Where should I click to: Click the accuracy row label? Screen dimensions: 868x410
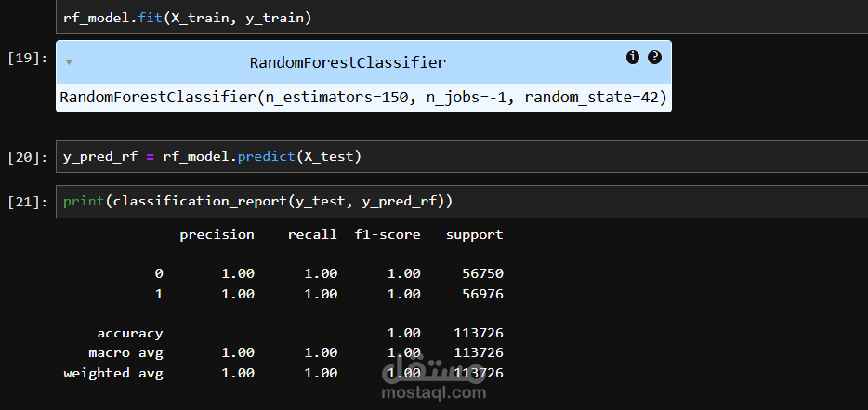click(130, 334)
